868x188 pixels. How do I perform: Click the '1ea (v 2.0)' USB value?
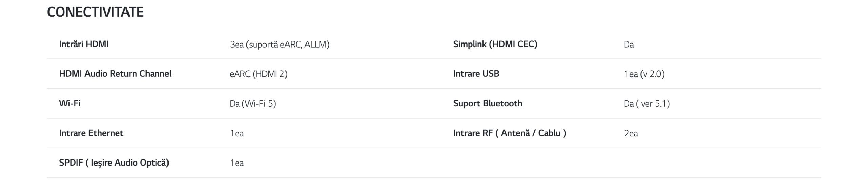(644, 74)
